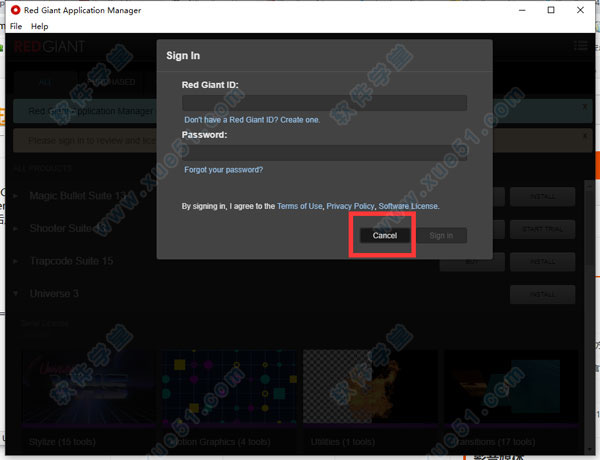Click the Red Giant ID input field
Screen dimensions: 600x460
(324, 103)
